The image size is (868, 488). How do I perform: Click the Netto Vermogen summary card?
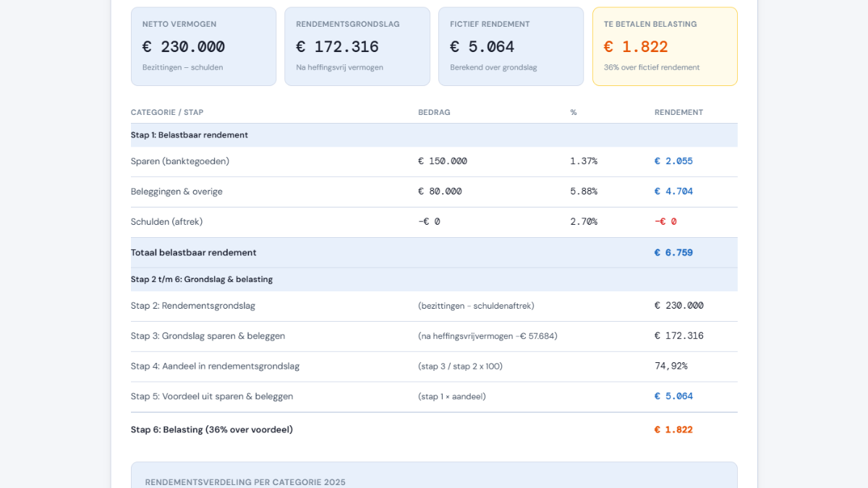point(203,46)
